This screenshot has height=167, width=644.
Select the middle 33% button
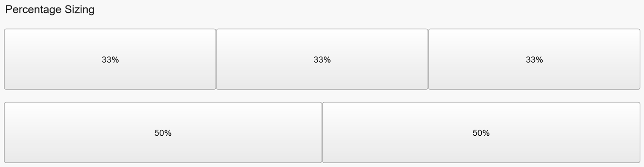[x=322, y=59]
